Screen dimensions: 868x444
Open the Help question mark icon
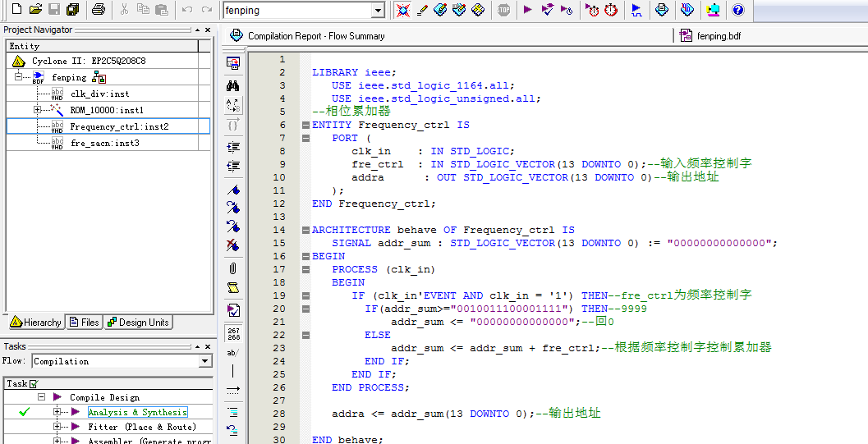[737, 10]
